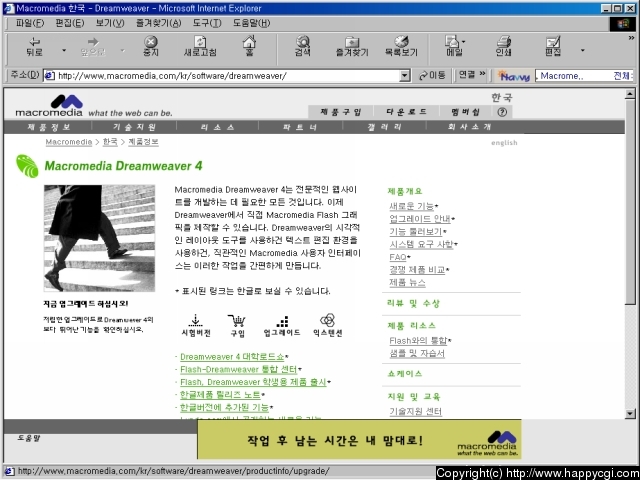Open History (목록보기) toolbar icon
The image size is (640, 480).
point(401,46)
